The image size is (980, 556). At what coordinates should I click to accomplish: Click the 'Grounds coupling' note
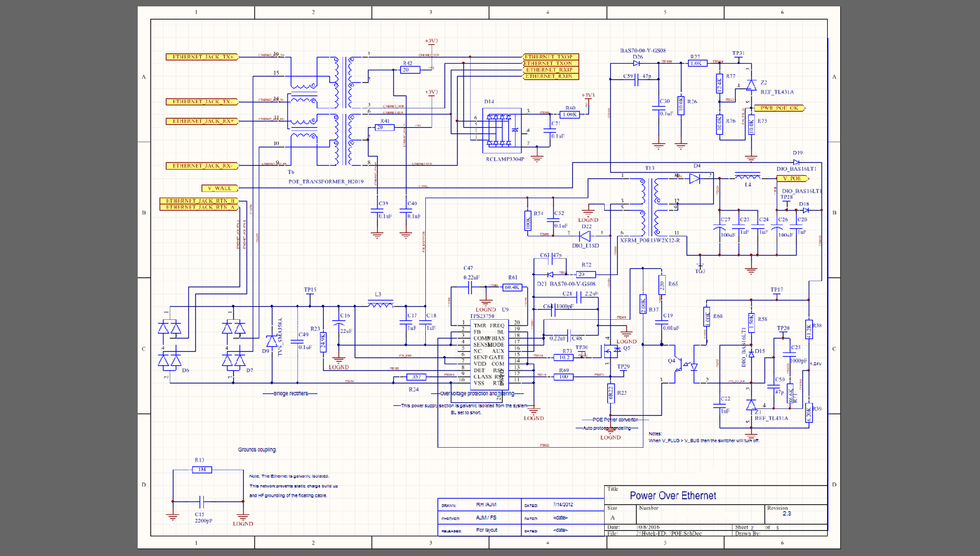[257, 450]
